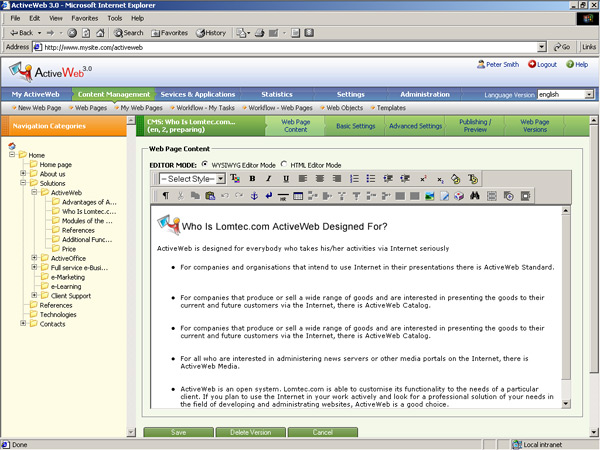Insert a horizontal rule (HR)
This screenshot has width=600, height=450.
[x=283, y=197]
